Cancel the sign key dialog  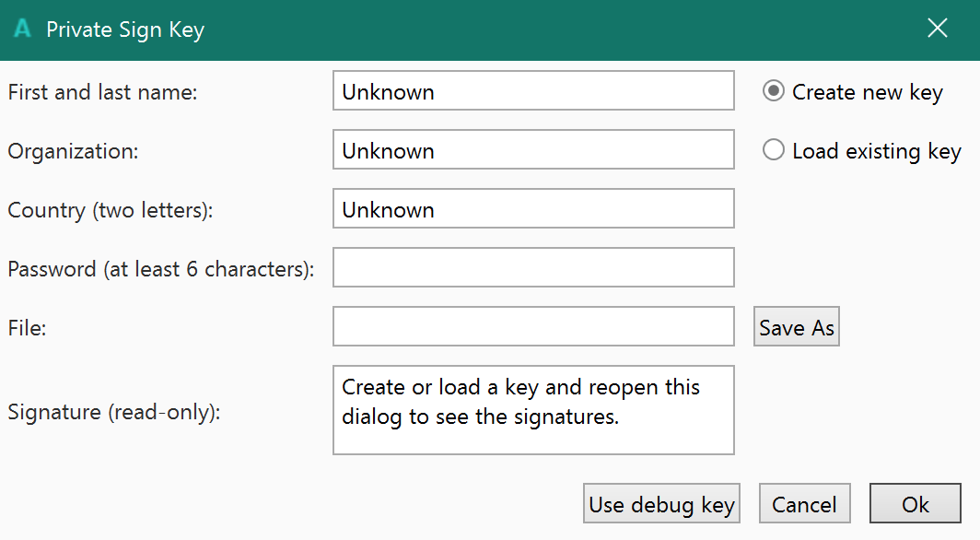[804, 504]
